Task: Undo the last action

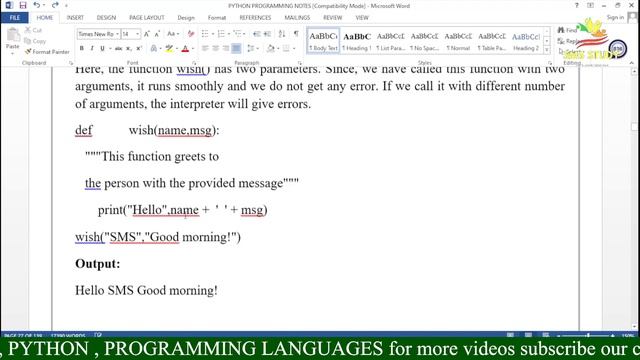Action: click(37, 5)
